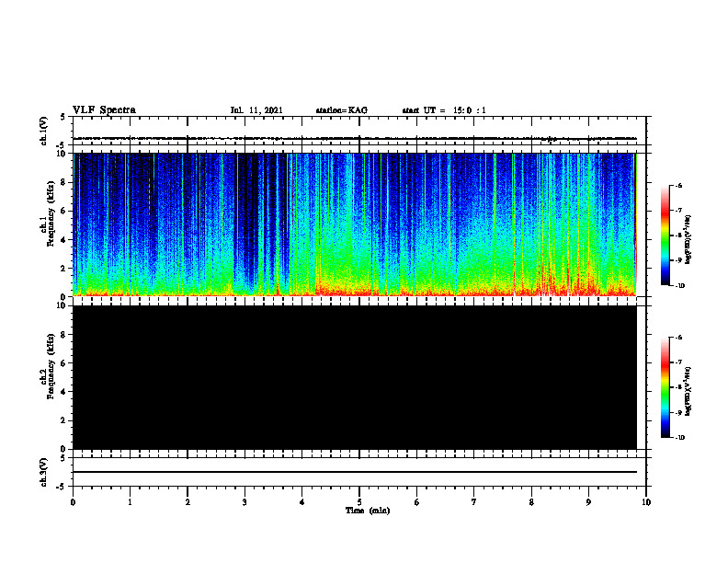Click the "station=KAG" header label
Viewport: 728px width, 563px height.
pos(341,110)
